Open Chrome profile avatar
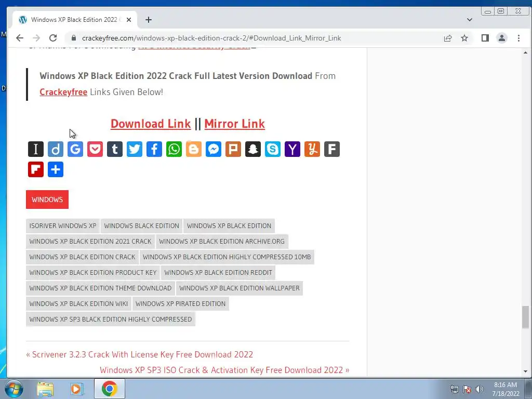The height and width of the screenshot is (399, 532). [502, 38]
